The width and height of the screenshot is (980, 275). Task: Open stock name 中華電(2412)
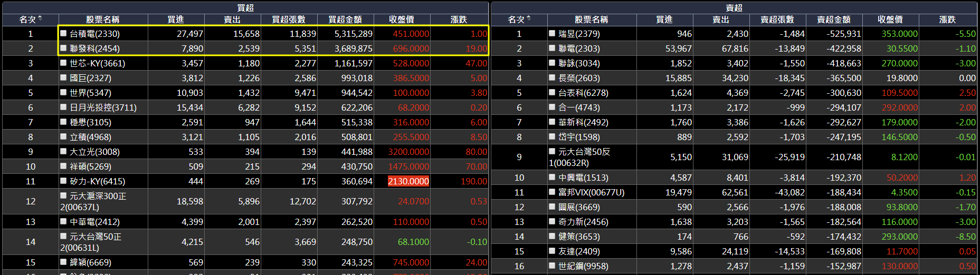pos(95,222)
